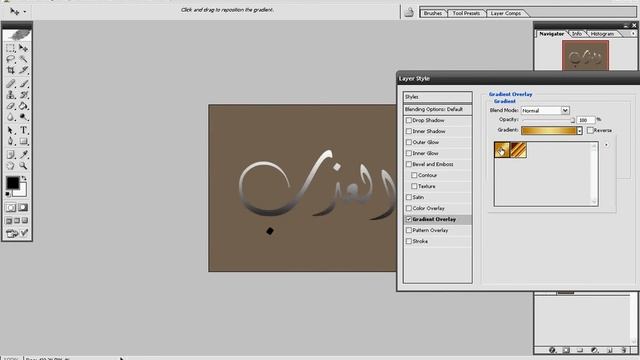Screen dimensions: 640x360
Task: Select the Crop tool
Action: (11, 70)
